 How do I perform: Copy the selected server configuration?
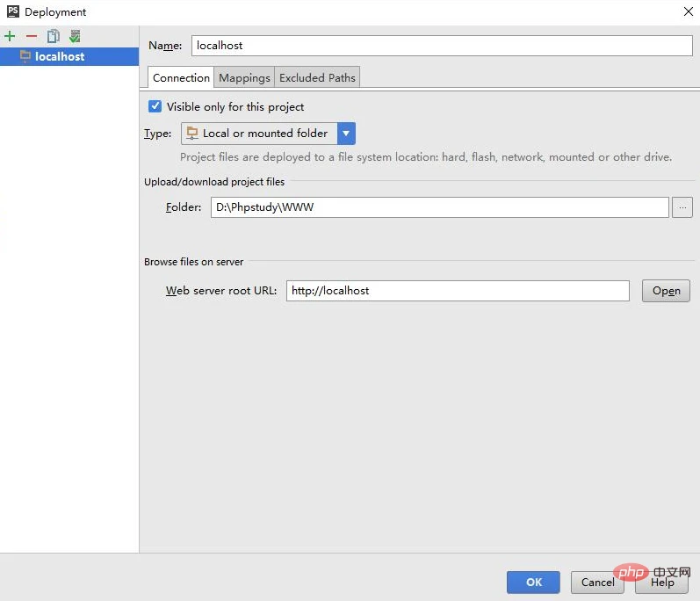[x=54, y=36]
